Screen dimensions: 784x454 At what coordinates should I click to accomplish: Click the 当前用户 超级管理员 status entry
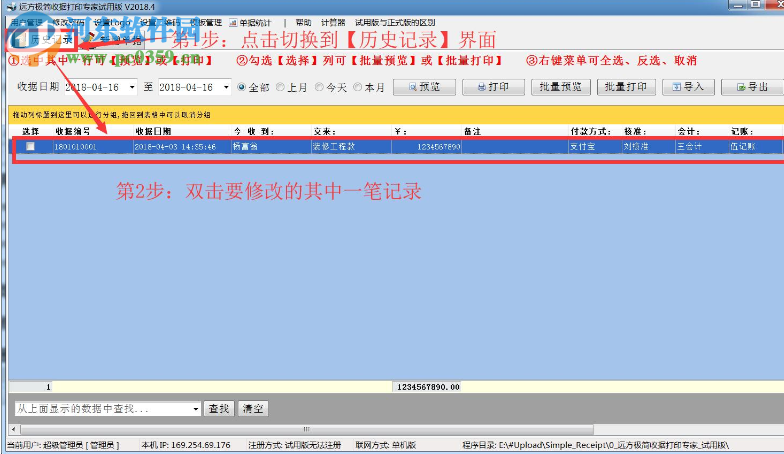pyautogui.click(x=63, y=445)
